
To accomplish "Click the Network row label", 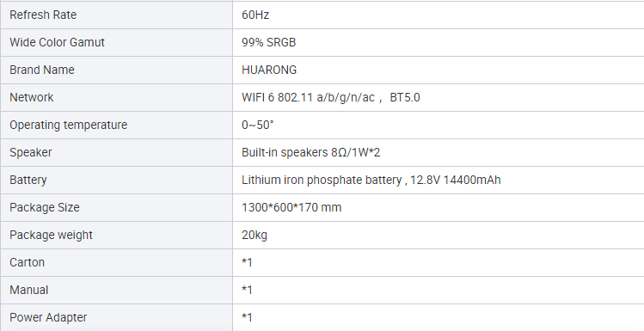I will [x=32, y=97].
